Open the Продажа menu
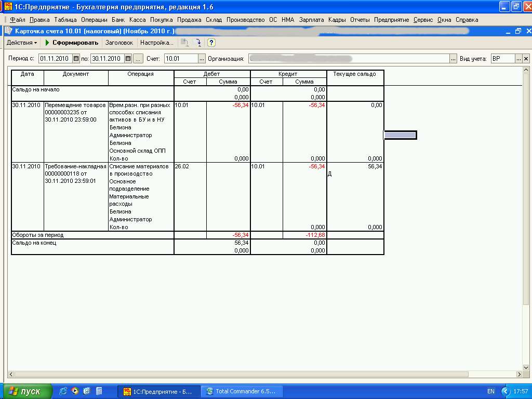Screen dimensions: 532x399 coord(189,20)
